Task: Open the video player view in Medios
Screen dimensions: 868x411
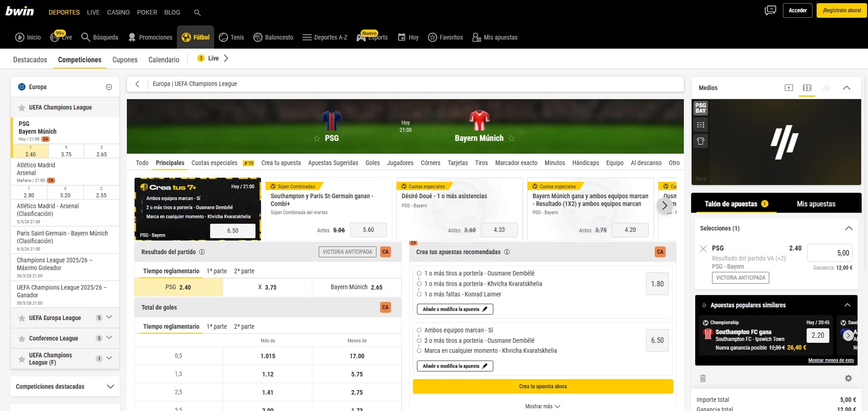Action: coord(789,88)
